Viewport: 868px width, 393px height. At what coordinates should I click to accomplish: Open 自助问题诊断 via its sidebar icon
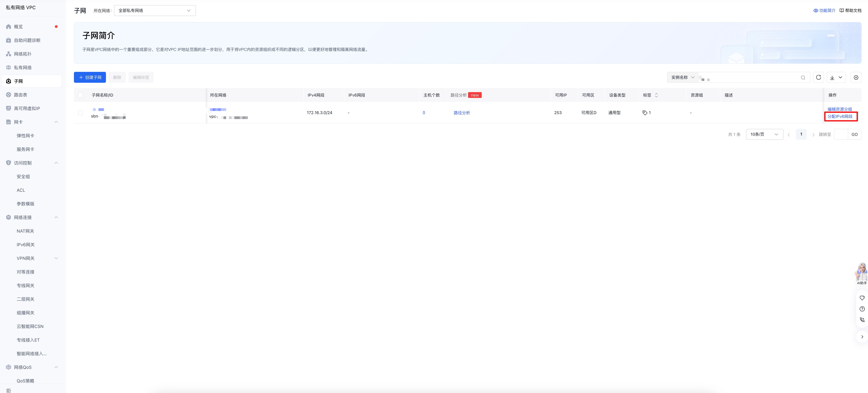(8, 40)
